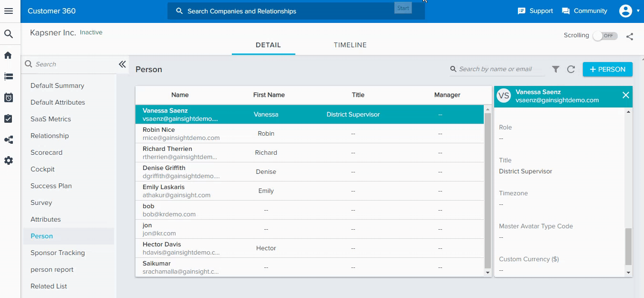This screenshot has width=644, height=298.
Task: Select Scorecard in the section list
Action: coord(46,152)
